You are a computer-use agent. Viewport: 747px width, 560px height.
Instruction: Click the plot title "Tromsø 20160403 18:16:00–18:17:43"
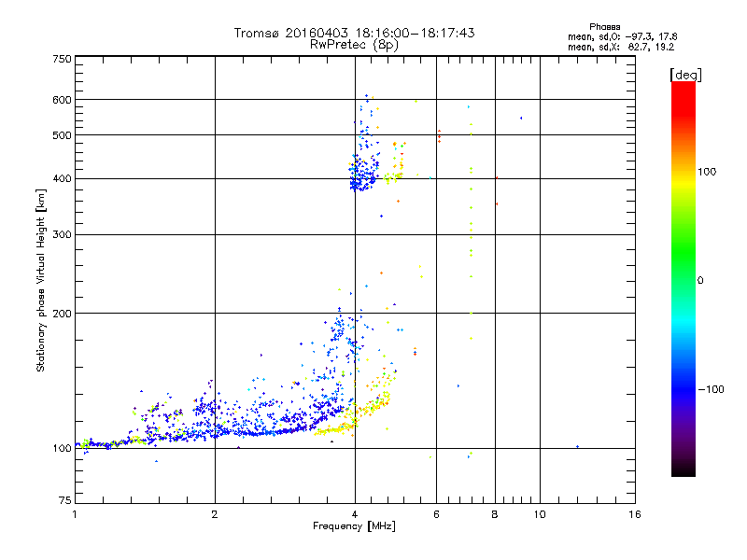(x=354, y=33)
